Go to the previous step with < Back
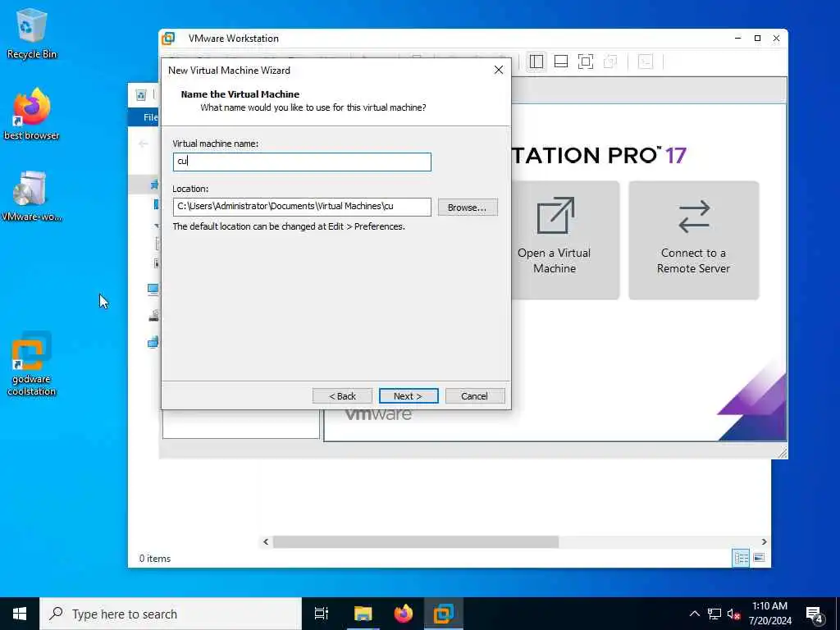 click(342, 396)
